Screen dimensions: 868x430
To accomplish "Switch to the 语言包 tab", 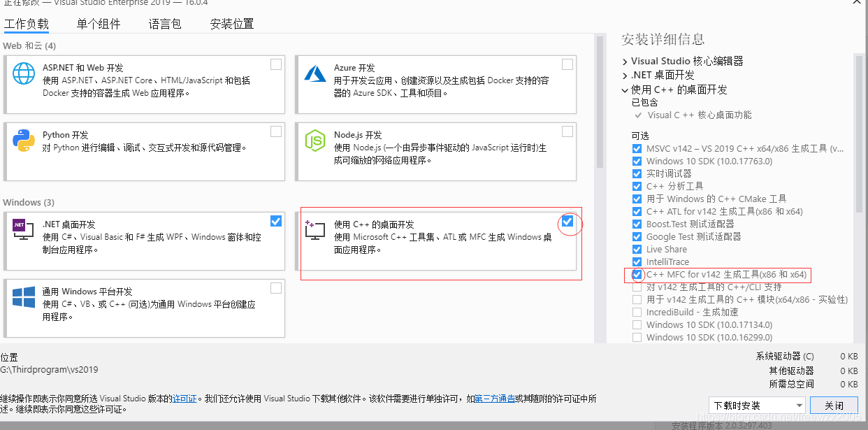I will [x=165, y=24].
